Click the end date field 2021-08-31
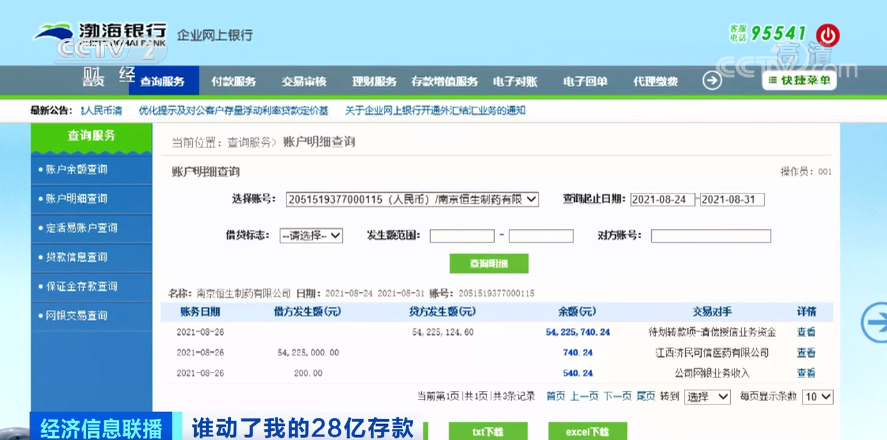 (732, 200)
